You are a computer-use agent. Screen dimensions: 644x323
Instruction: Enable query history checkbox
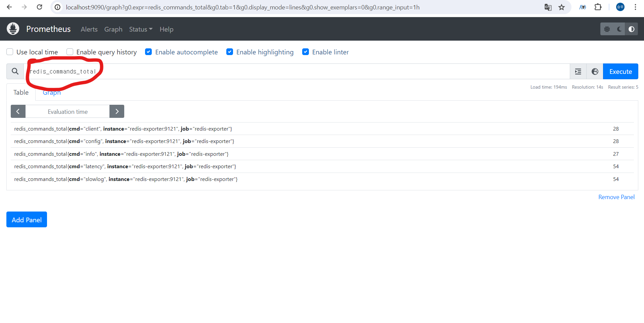coord(70,52)
